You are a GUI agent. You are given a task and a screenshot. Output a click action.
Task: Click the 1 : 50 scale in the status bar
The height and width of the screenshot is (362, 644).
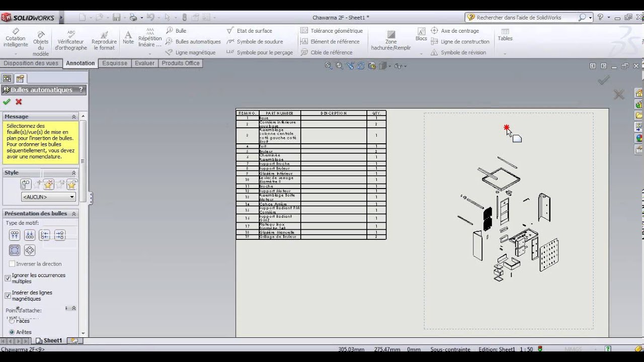(526, 349)
